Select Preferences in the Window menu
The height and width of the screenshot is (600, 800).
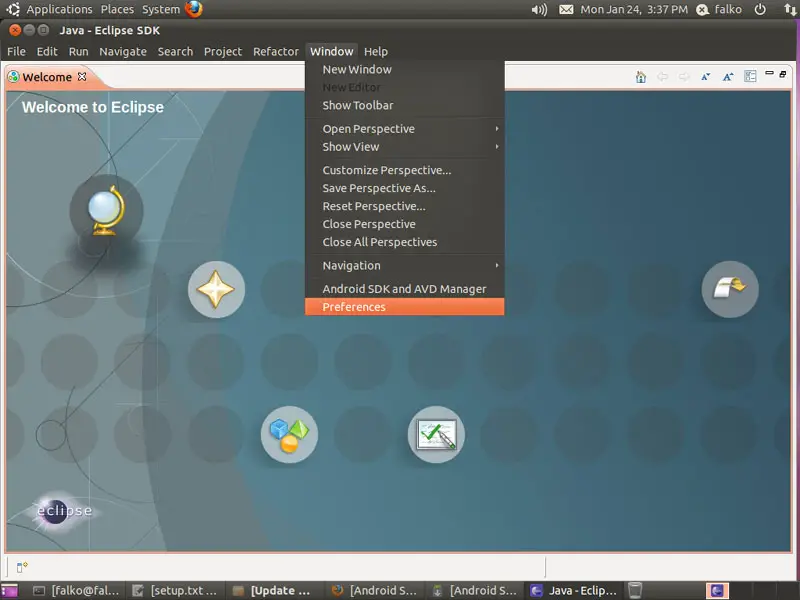click(x=405, y=307)
